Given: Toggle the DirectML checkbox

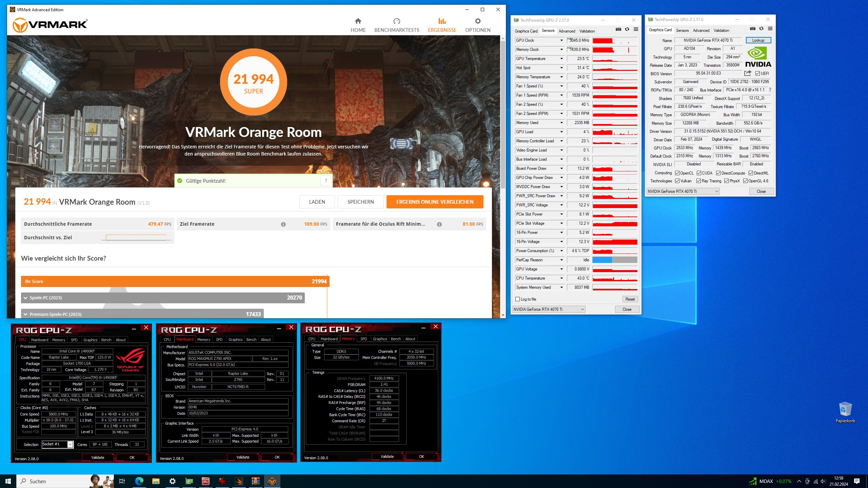Looking at the screenshot, I should (x=751, y=173).
